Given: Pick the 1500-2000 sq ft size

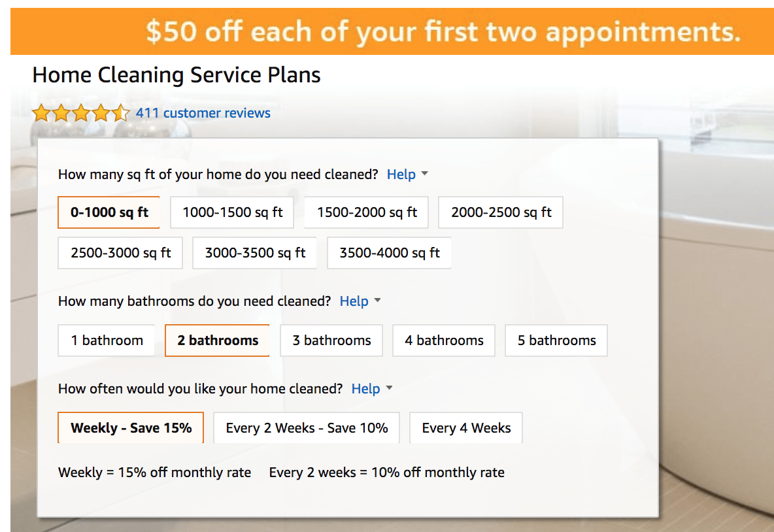Looking at the screenshot, I should pos(366,212).
